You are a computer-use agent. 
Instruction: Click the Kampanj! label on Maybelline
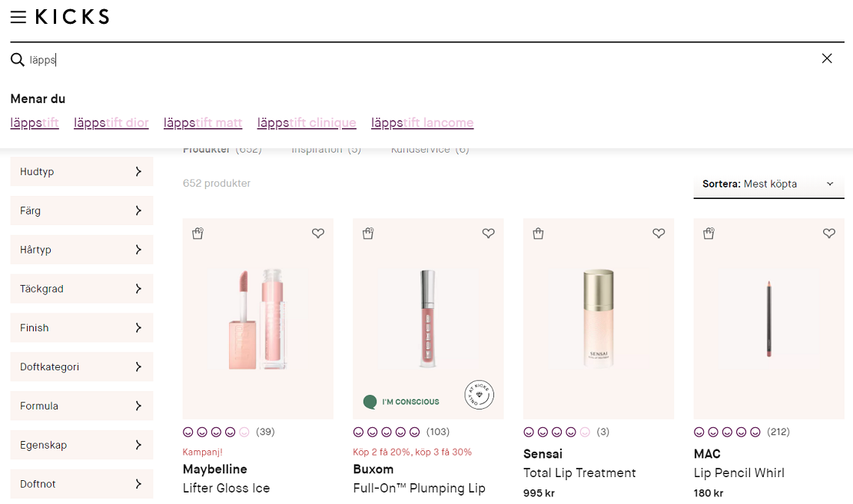pos(202,453)
